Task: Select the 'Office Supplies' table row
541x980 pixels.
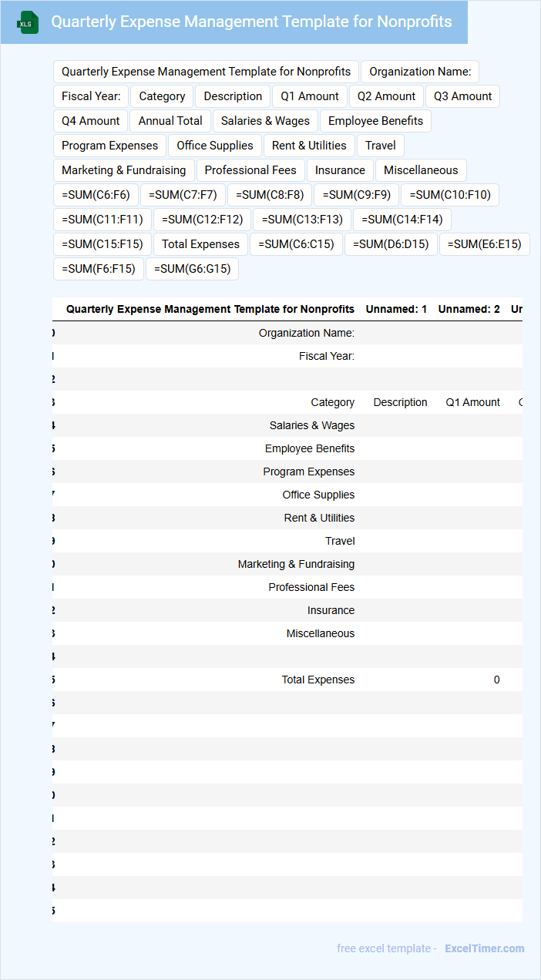Action: pyautogui.click(x=287, y=495)
